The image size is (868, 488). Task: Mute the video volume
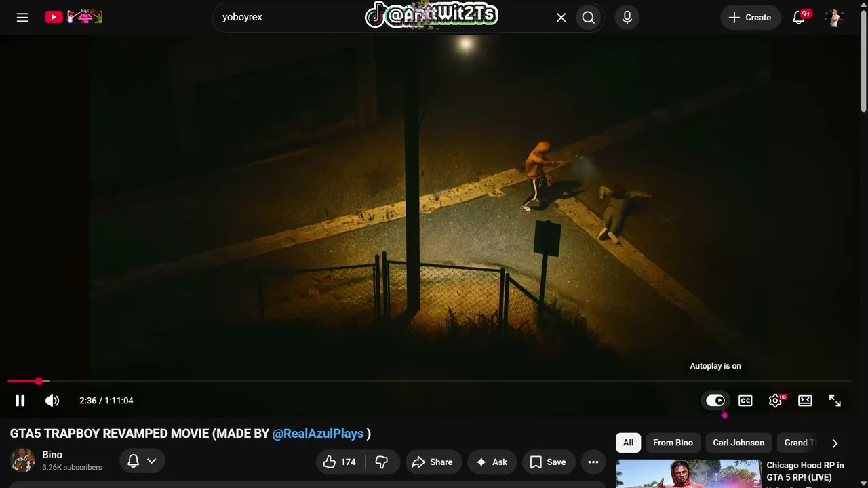[52, 401]
